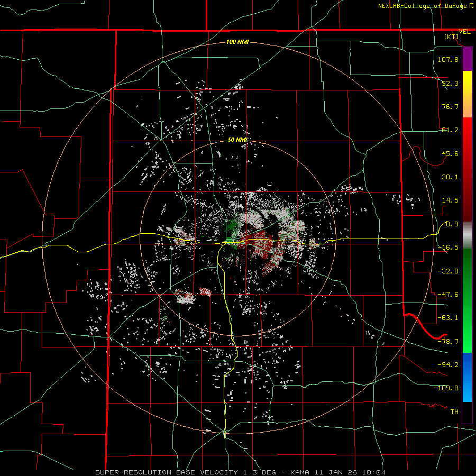Image resolution: width=476 pixels, height=476 pixels.
Task: Click the SUPER-RESOLUTION BASE VELOCITY caption
Action: (x=167, y=472)
